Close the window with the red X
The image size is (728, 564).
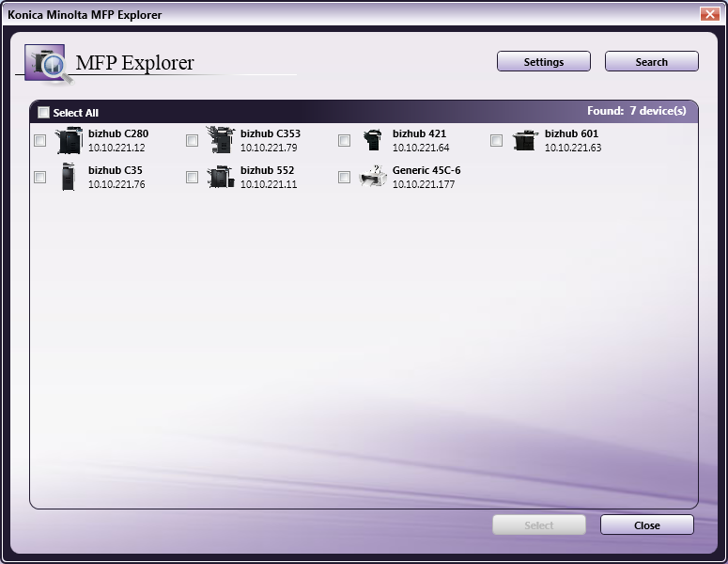[710, 14]
